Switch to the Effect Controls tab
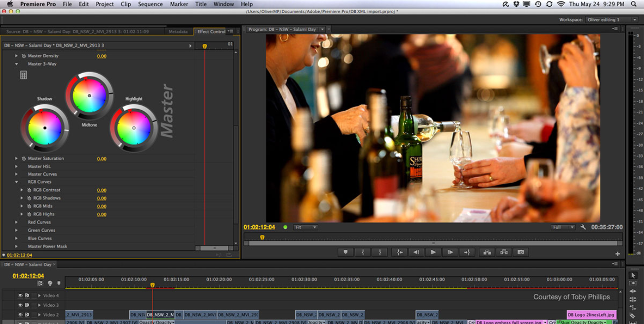 [x=211, y=32]
